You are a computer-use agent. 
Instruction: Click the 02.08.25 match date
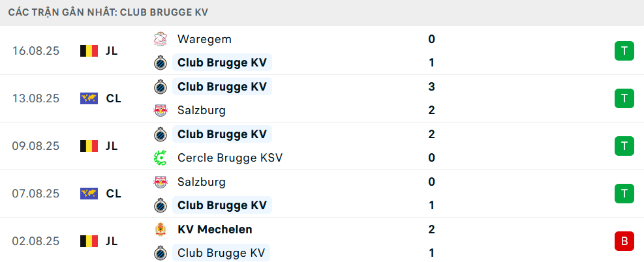pyautogui.click(x=36, y=241)
